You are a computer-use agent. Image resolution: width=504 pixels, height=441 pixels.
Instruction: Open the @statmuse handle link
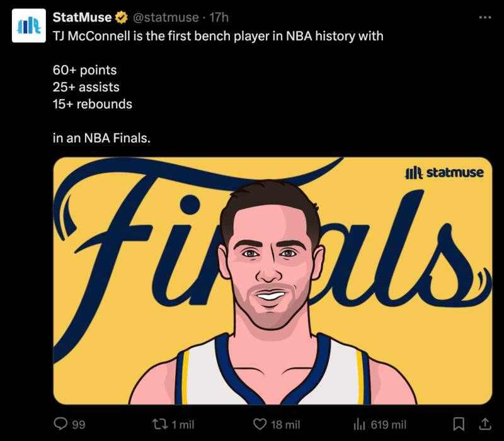166,18
